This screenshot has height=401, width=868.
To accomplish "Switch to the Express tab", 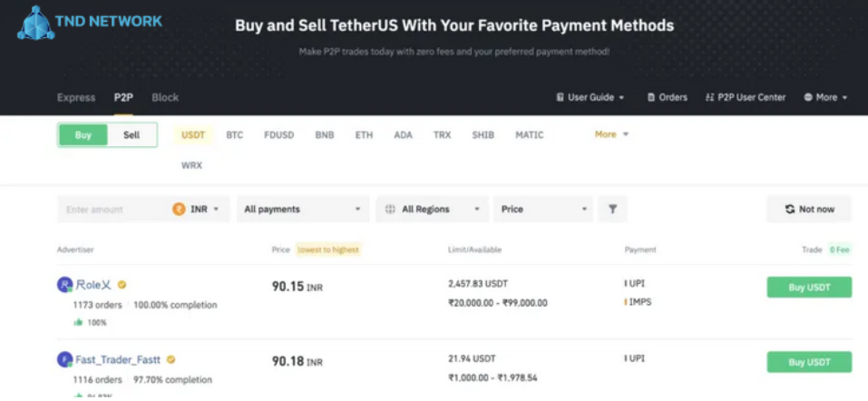I will [x=76, y=98].
